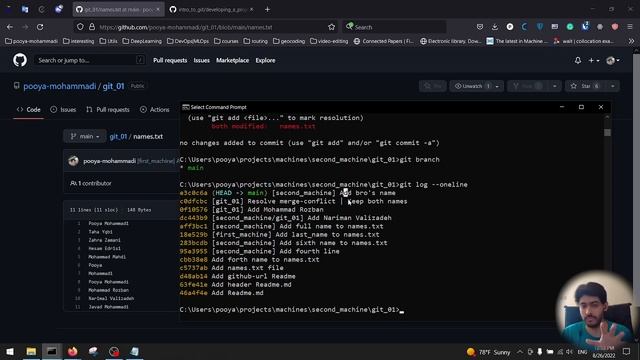Open the courses bookmark folder
The height and width of the screenshot is (360, 640).
click(x=227, y=41)
